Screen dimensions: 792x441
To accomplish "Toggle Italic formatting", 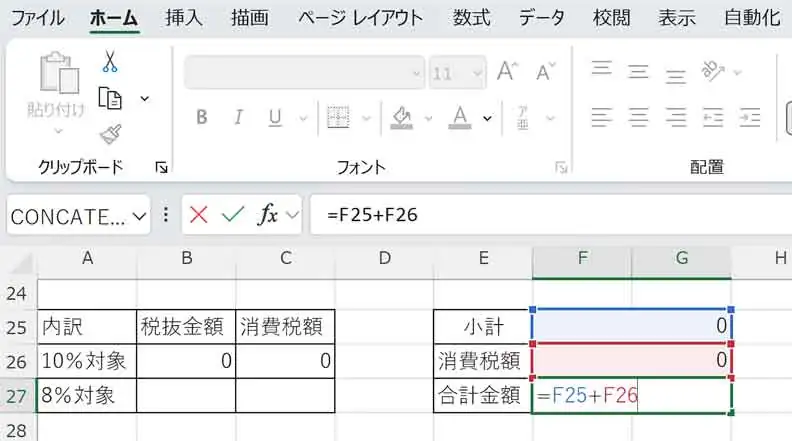I will pyautogui.click(x=237, y=117).
